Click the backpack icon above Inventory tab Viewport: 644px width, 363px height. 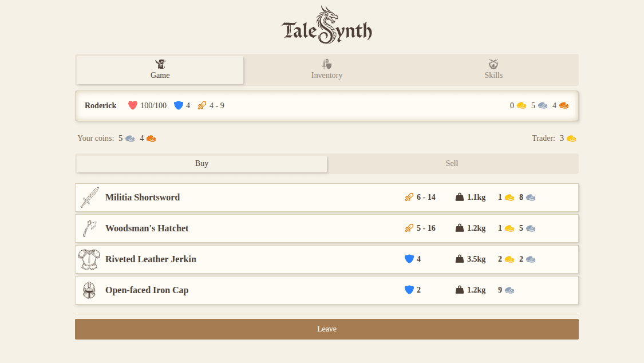click(326, 64)
